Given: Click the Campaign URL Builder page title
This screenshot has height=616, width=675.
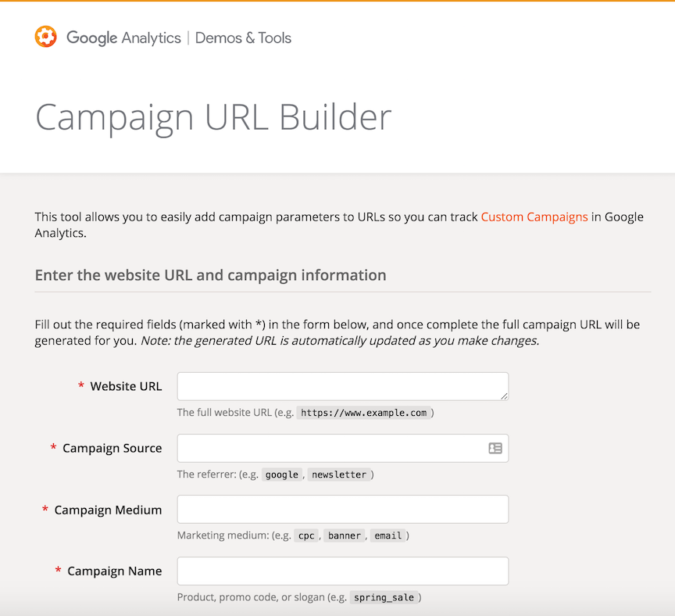Looking at the screenshot, I should [x=212, y=116].
